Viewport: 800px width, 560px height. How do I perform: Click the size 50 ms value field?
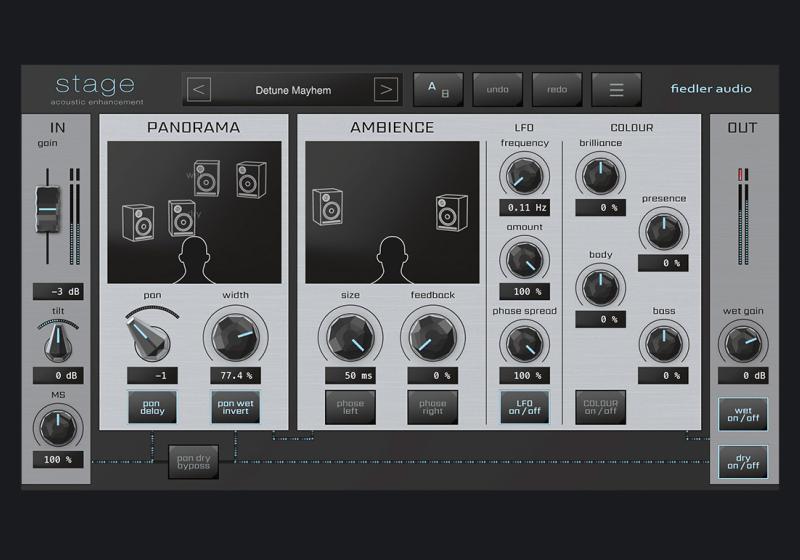[351, 375]
